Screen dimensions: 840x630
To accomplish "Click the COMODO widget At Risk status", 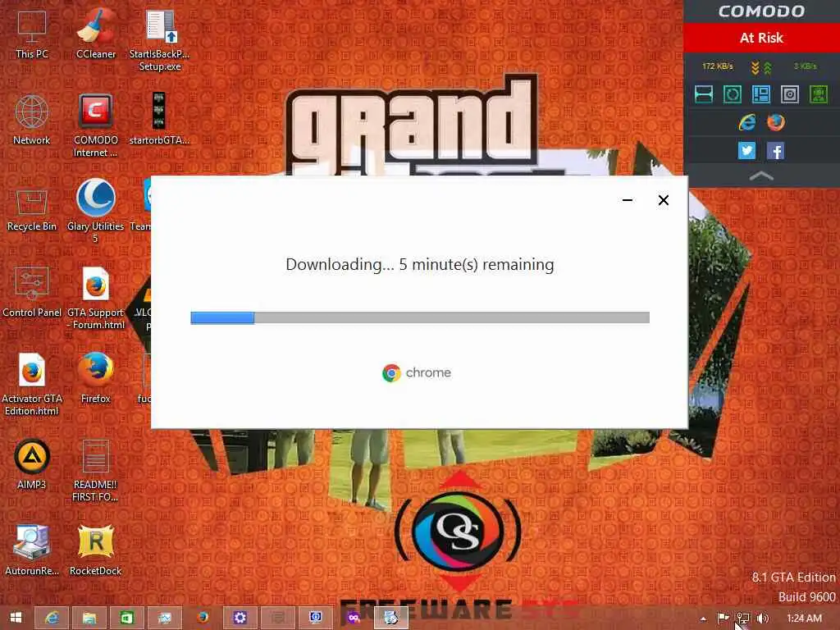I will 761,38.
